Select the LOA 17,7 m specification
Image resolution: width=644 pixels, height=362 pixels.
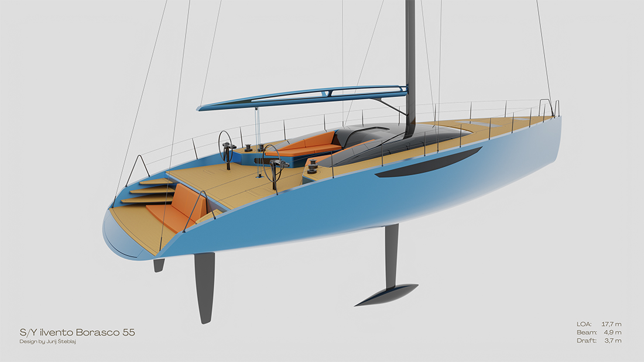(x=598, y=323)
